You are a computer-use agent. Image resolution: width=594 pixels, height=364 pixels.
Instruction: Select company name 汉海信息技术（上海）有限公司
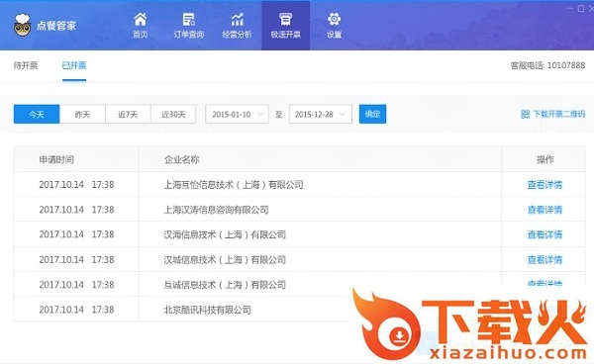coord(225,234)
